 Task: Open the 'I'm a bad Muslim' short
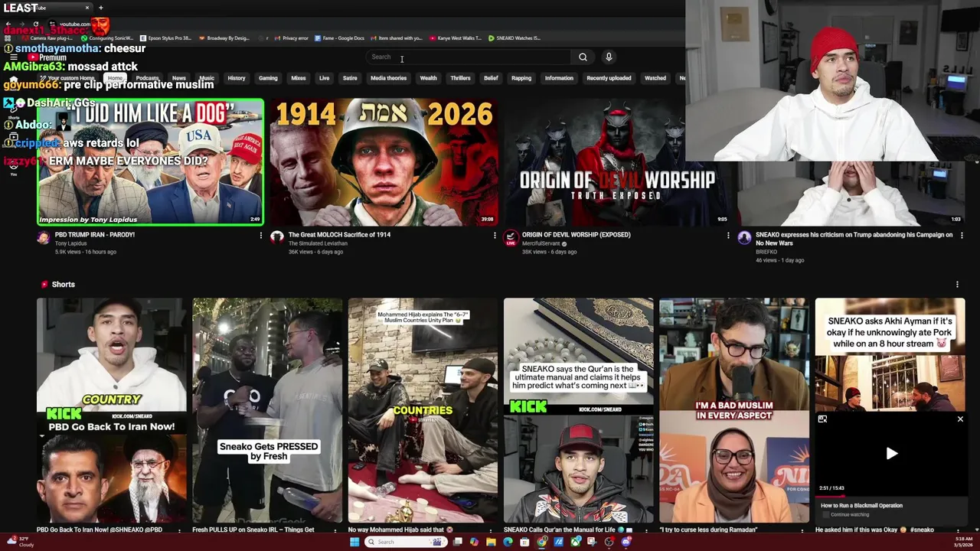pyautogui.click(x=734, y=410)
